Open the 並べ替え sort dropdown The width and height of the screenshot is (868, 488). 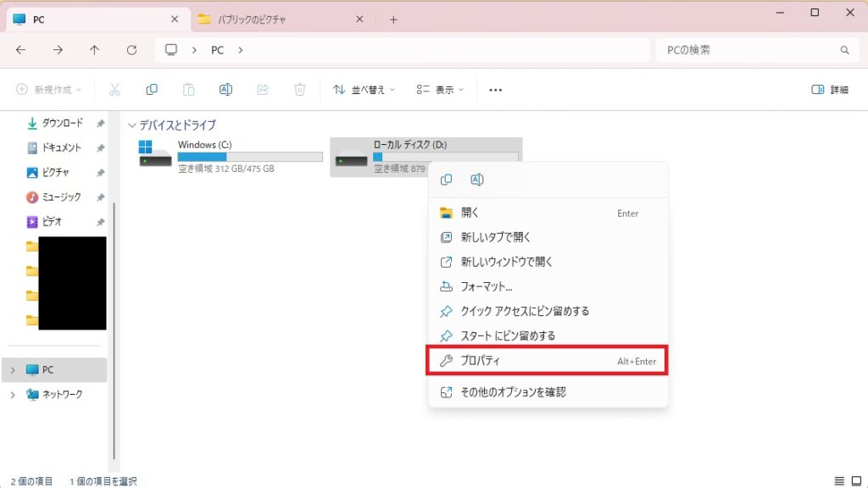point(364,89)
